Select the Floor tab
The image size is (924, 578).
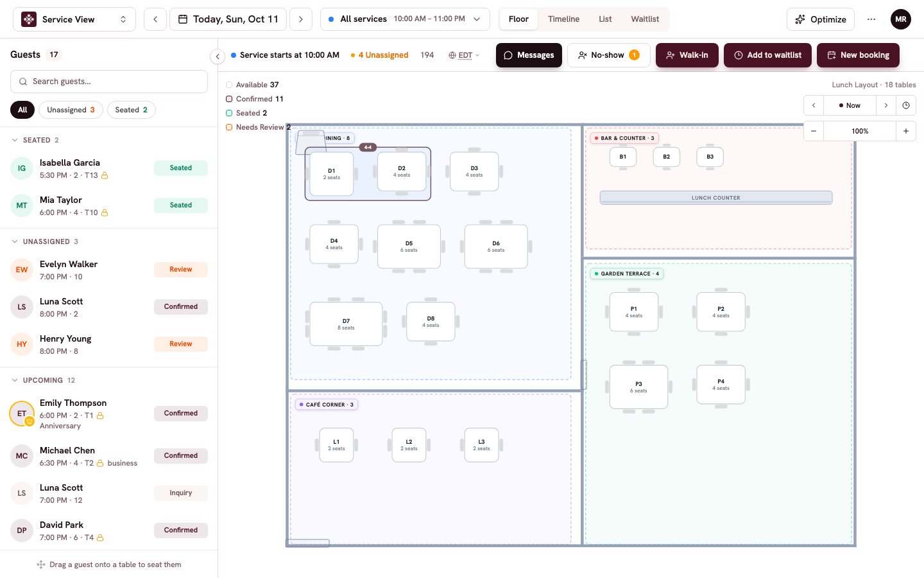coord(518,19)
